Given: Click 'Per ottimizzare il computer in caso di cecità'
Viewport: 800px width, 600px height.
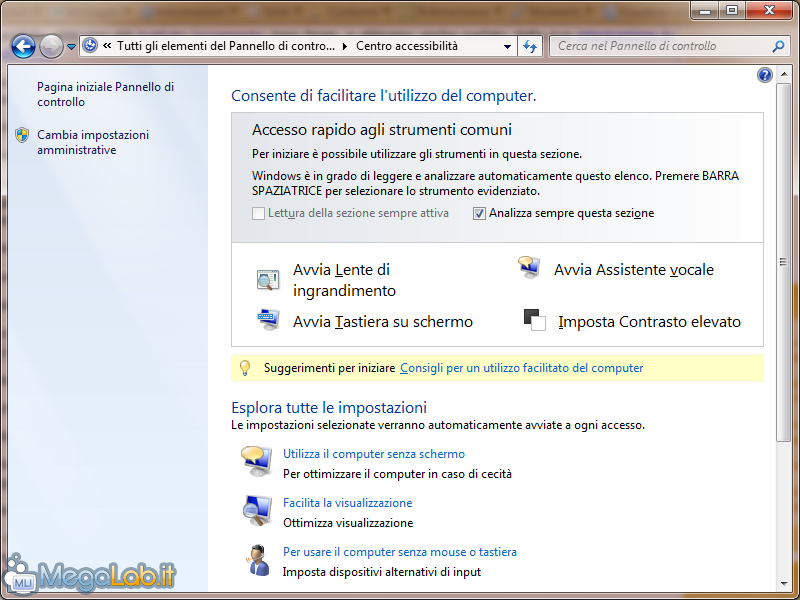Looking at the screenshot, I should click(397, 474).
